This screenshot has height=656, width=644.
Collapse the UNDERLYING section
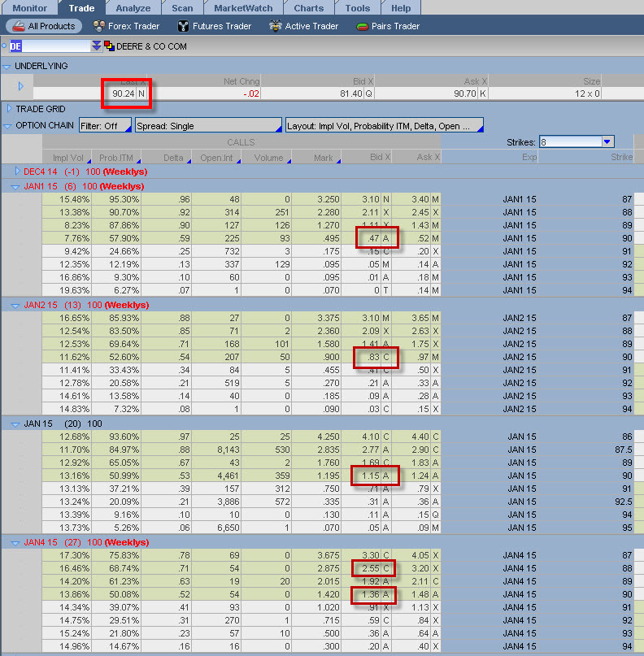(7, 66)
